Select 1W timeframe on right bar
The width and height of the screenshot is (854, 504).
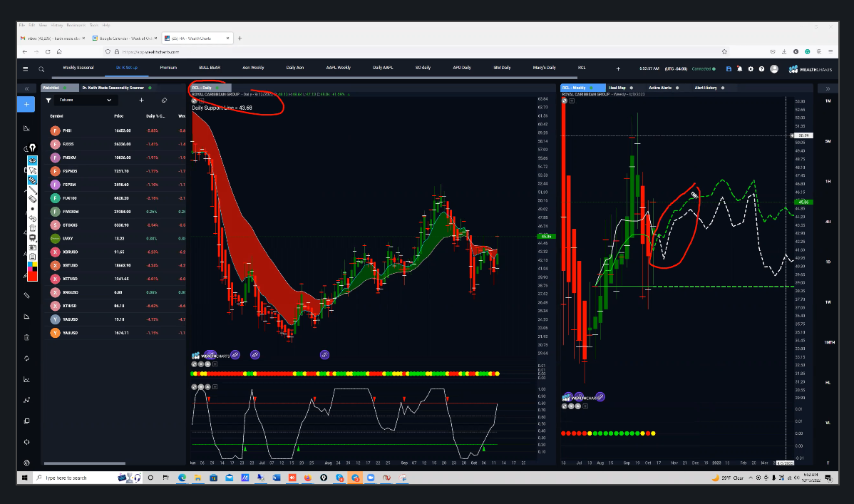pos(828,302)
